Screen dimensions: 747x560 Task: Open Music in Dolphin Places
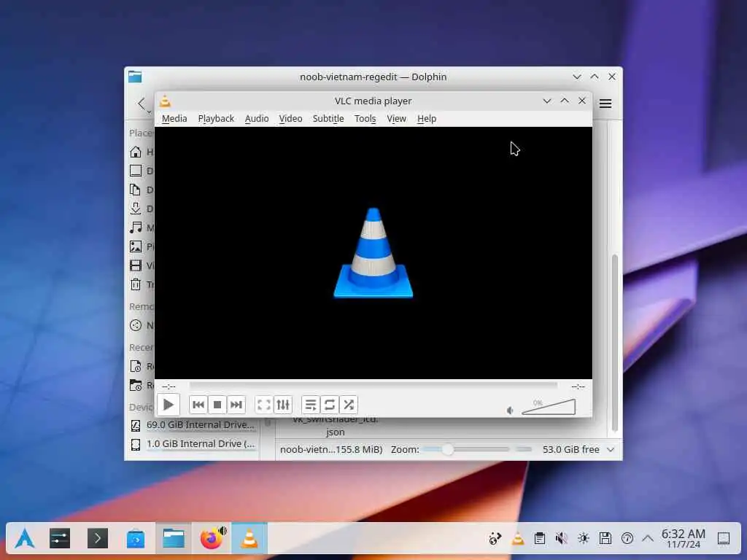coord(141,227)
